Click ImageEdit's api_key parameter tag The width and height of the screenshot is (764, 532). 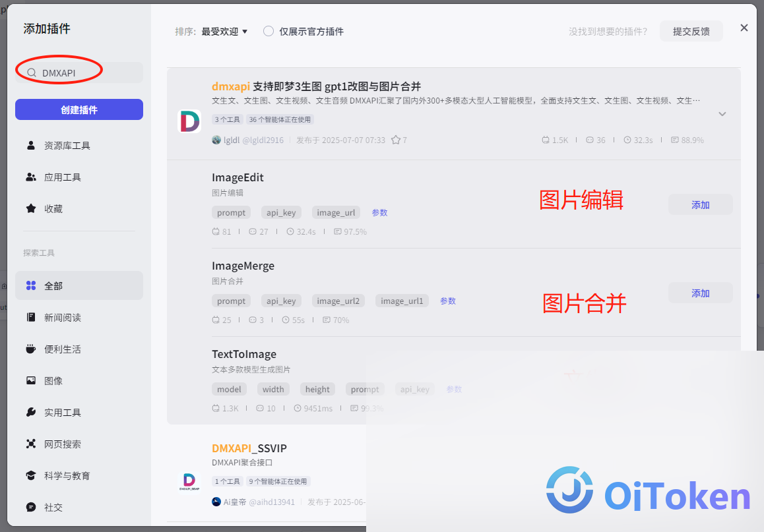[281, 213]
